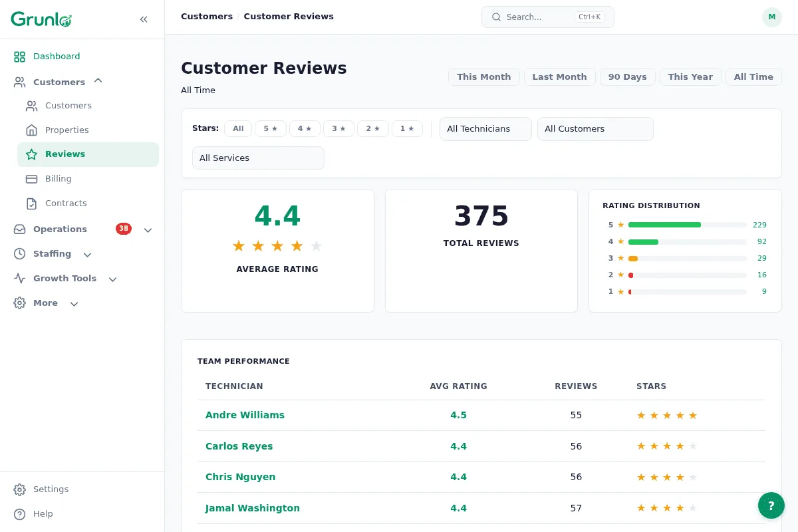Click the Grunlo logo
Screen dimensions: 798x532
tap(41, 19)
